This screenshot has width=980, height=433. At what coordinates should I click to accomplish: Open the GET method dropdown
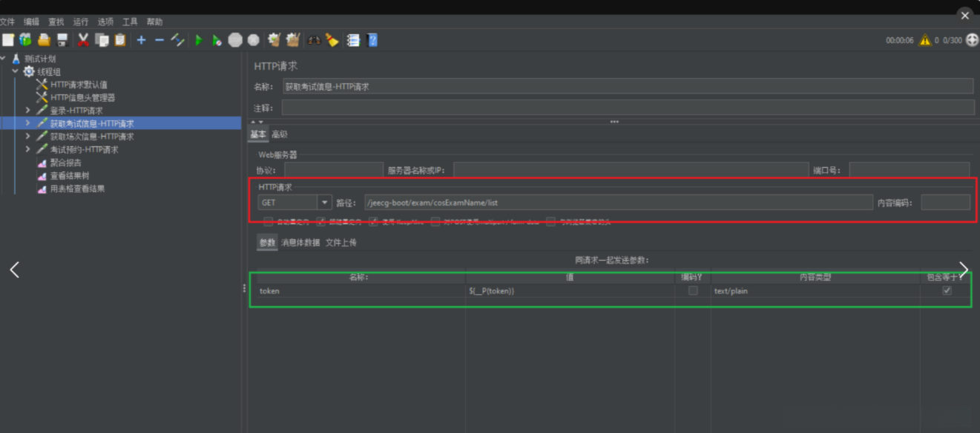[324, 202]
